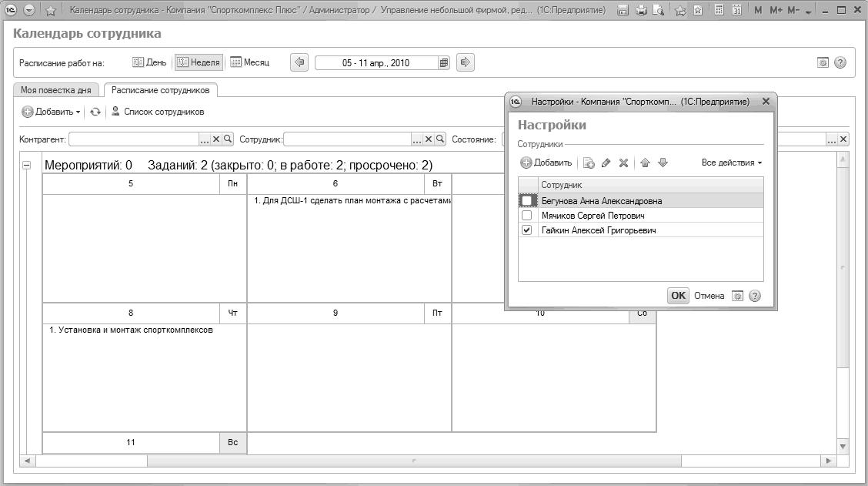The height and width of the screenshot is (486, 868).
Task: Clear the Контрагент field with X
Action: coord(216,139)
